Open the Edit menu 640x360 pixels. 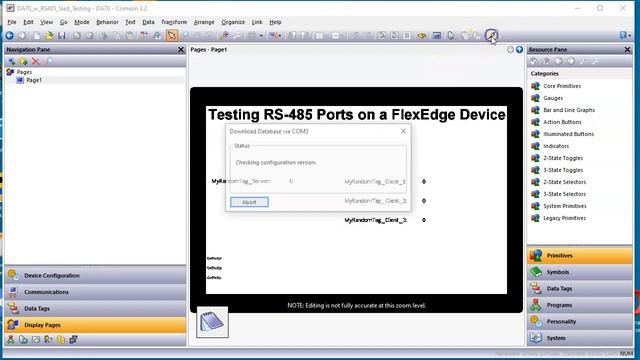28,22
